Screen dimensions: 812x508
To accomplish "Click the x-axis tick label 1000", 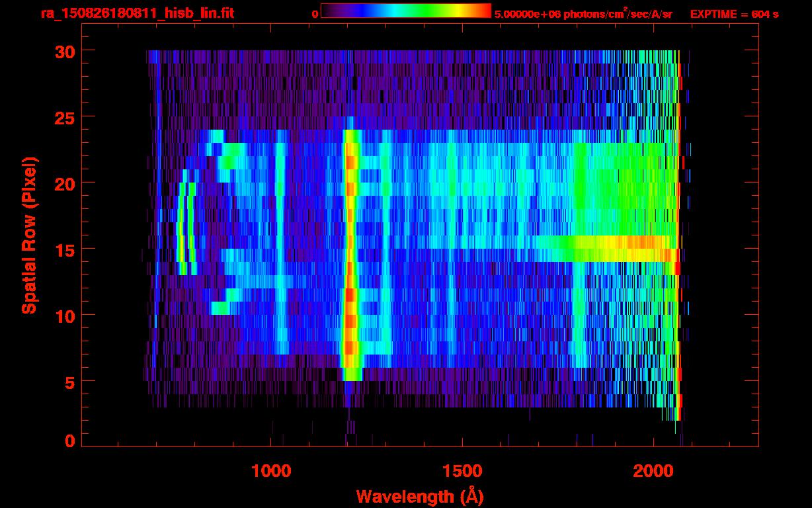I will click(271, 471).
